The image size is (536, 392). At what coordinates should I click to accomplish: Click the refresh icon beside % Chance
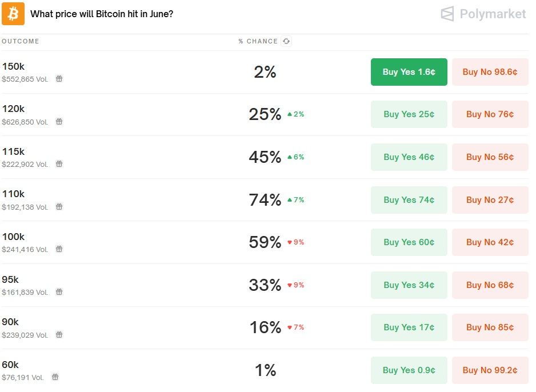click(x=286, y=41)
